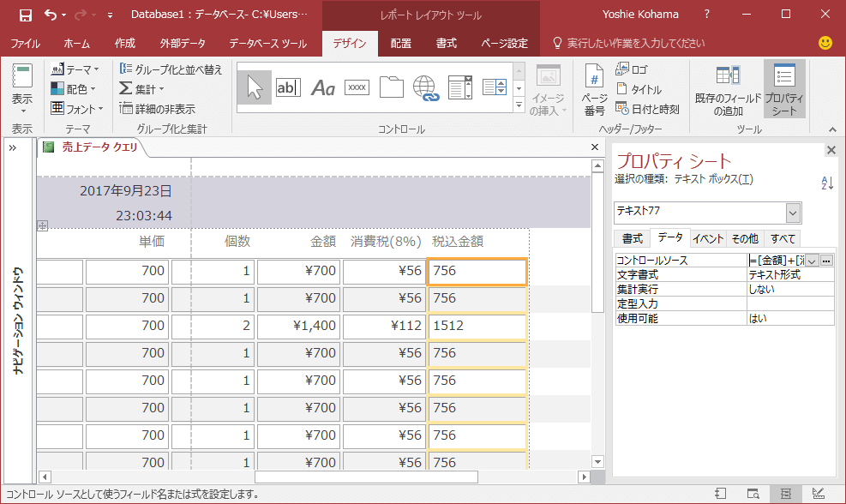Image resolution: width=846 pixels, height=504 pixels.
Task: Click the cell showing ¥1,400
Action: [x=298, y=326]
